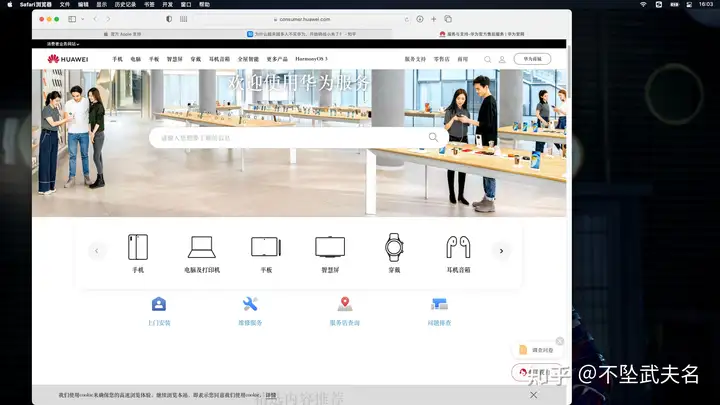Open the Safari downloads icon
Image resolution: width=720 pixels, height=405 pixels.
pos(420,19)
